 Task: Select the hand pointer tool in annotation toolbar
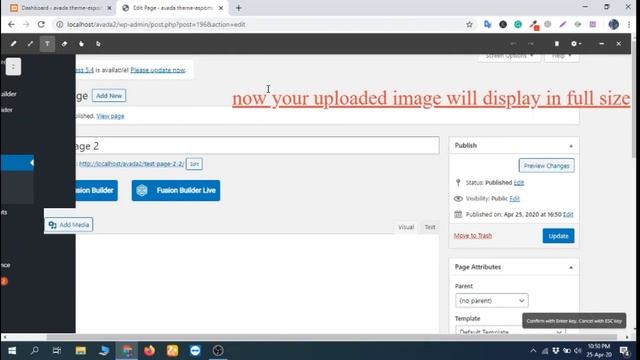coord(81,44)
